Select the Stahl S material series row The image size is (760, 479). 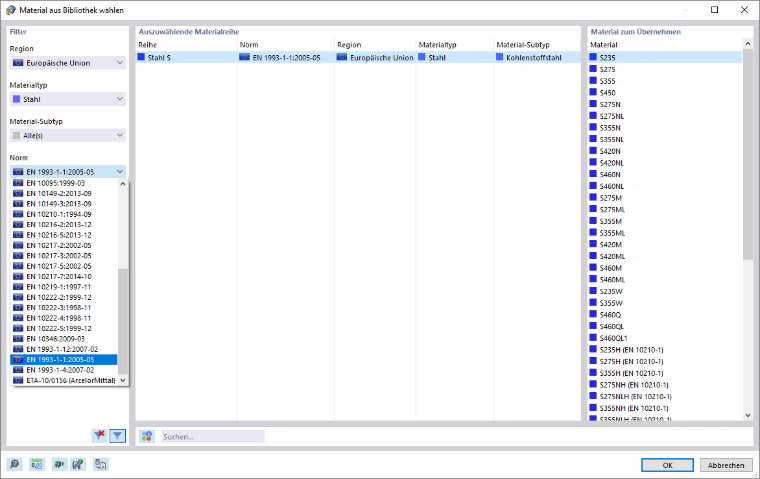tap(358, 57)
